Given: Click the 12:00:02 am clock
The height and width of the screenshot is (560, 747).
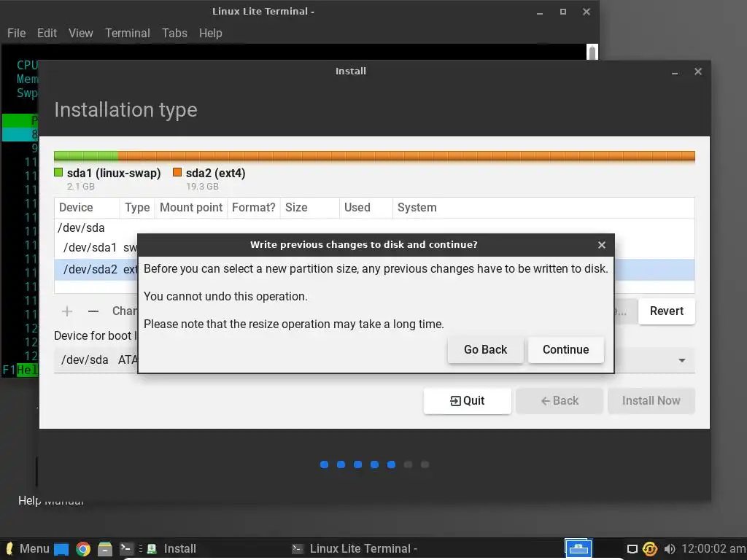Looking at the screenshot, I should click(x=713, y=548).
